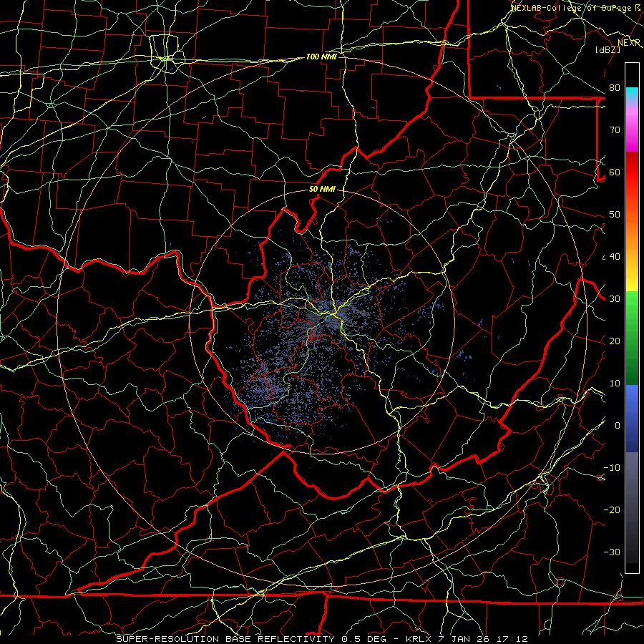Click the -20 dBZ scale label

pyautogui.click(x=612, y=509)
